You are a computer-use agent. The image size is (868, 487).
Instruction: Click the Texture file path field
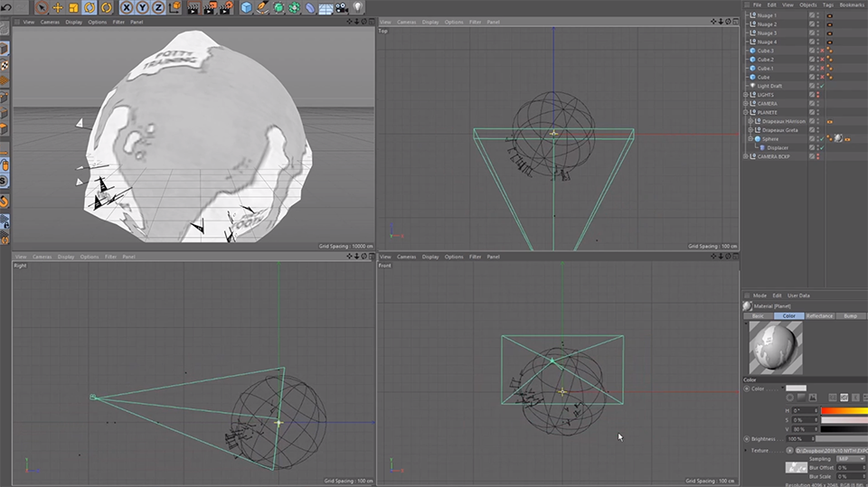click(832, 451)
